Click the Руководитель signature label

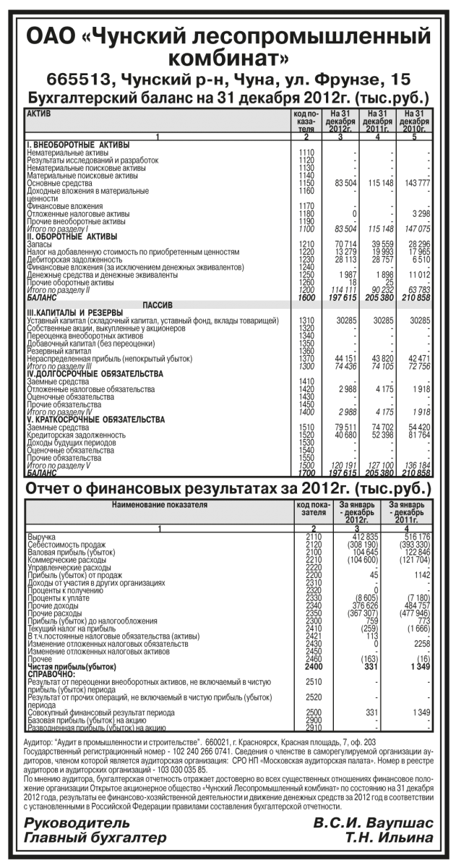click(77, 824)
